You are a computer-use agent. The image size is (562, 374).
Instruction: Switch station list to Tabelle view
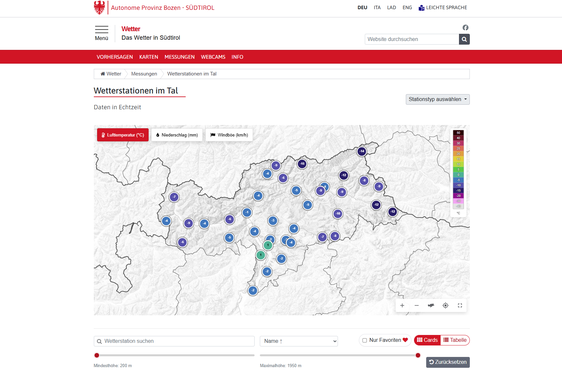[455, 340]
